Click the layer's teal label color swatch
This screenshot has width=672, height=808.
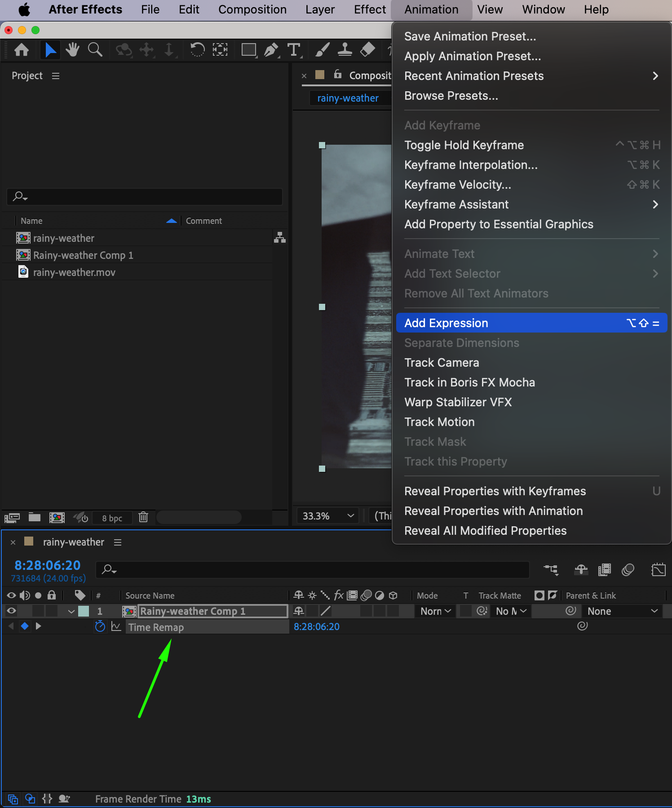coord(84,611)
